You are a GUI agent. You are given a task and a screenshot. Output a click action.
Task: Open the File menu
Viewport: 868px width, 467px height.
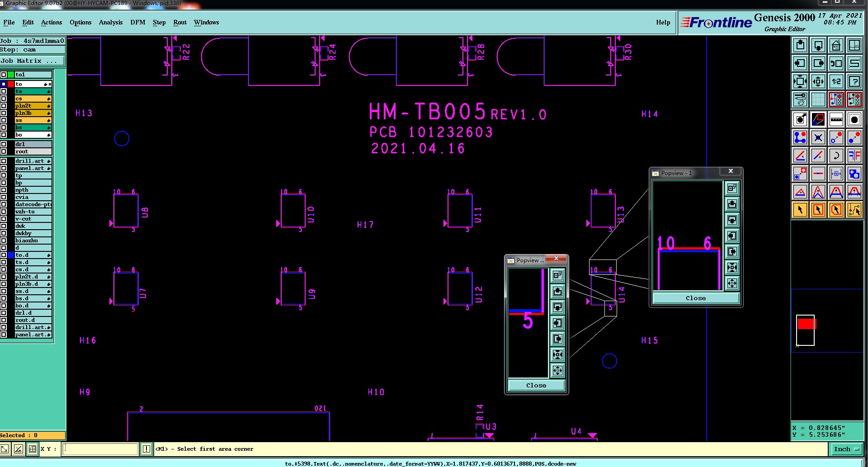[9, 22]
